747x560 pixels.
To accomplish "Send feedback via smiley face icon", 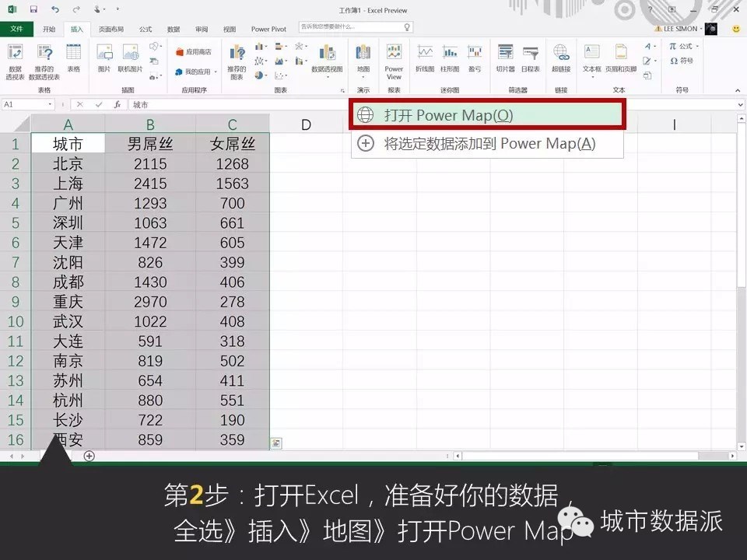I will click(x=737, y=29).
